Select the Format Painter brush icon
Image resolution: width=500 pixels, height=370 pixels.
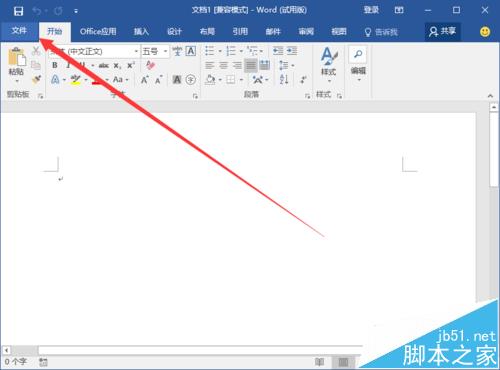tap(36, 79)
